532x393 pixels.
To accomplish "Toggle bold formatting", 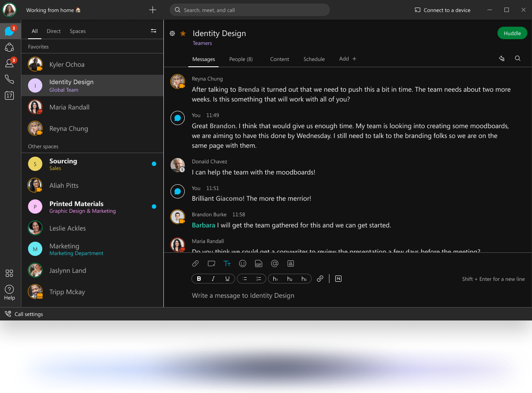I will click(x=199, y=279).
